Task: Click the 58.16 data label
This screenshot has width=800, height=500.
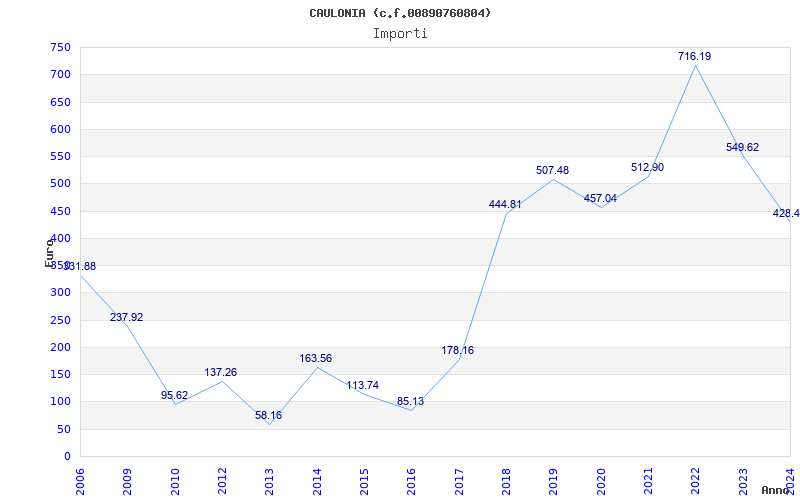Action: [268, 416]
